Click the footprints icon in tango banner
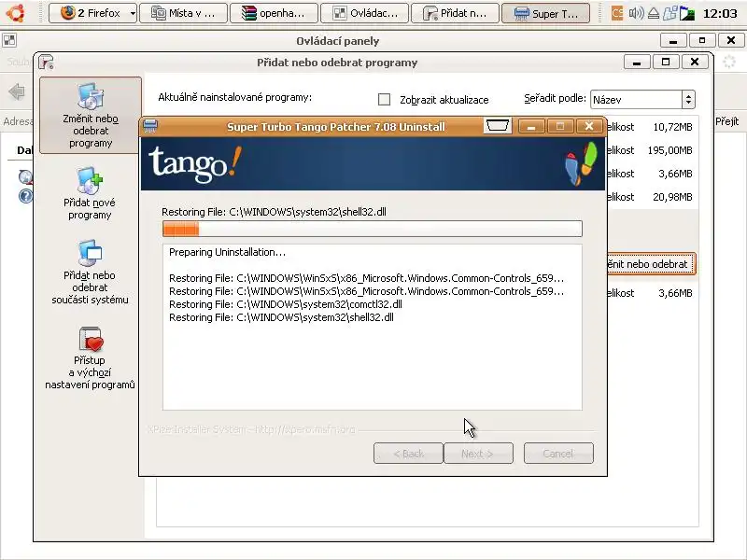The height and width of the screenshot is (560, 747). (x=581, y=163)
